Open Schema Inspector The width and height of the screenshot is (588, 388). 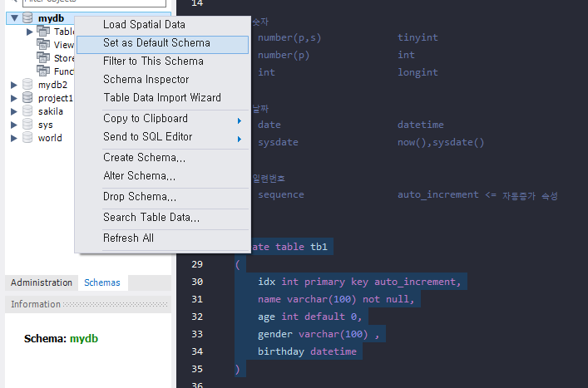(x=162, y=80)
